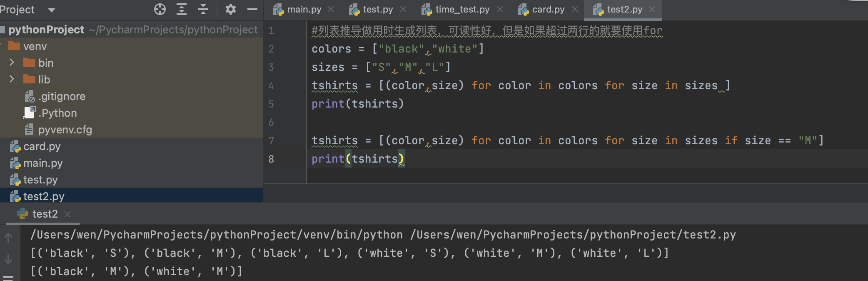Click the scroll up arrow in Run console

(8, 238)
